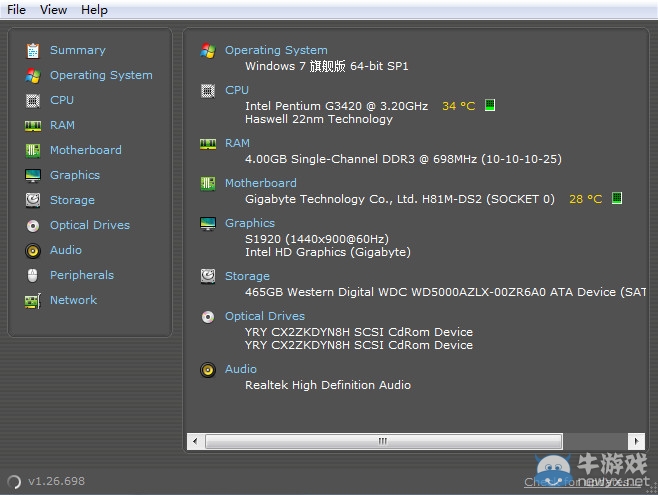658x495 pixels.
Task: View Network section from sidebar
Action: pos(73,300)
